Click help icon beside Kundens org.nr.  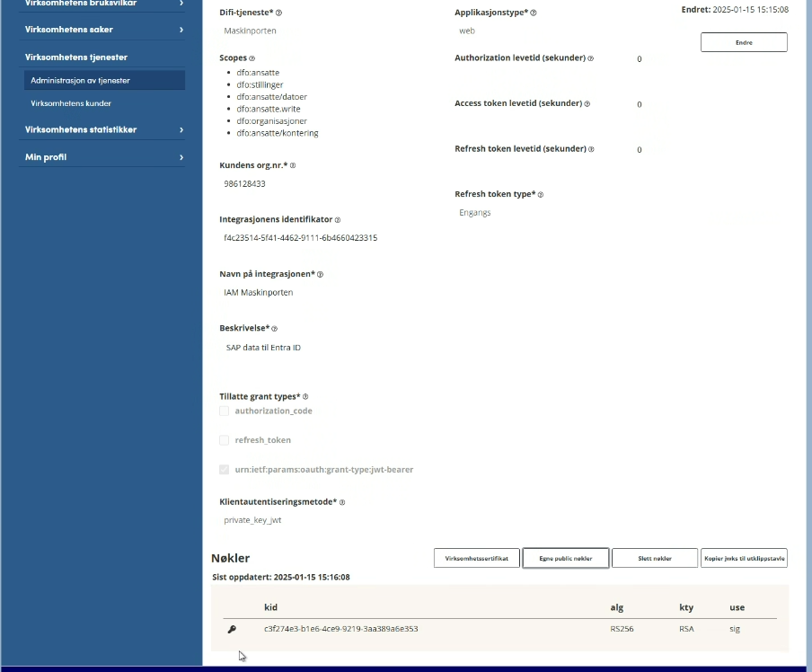[x=293, y=165]
